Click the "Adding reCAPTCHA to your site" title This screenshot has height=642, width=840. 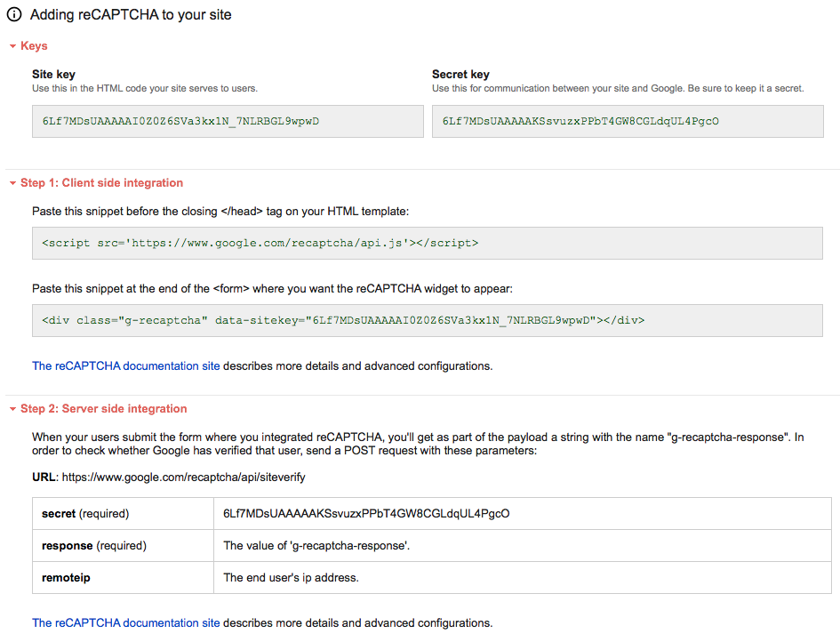point(131,14)
